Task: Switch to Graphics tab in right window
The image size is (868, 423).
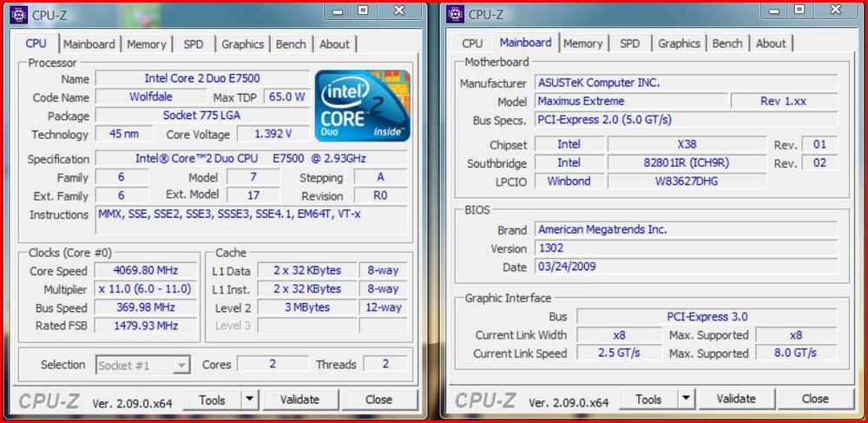Action: point(680,43)
